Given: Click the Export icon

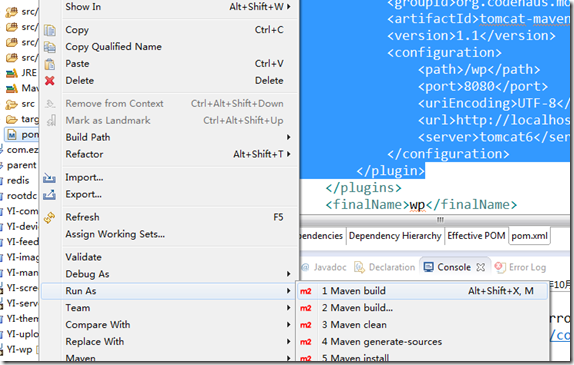Looking at the screenshot, I should (49, 194).
